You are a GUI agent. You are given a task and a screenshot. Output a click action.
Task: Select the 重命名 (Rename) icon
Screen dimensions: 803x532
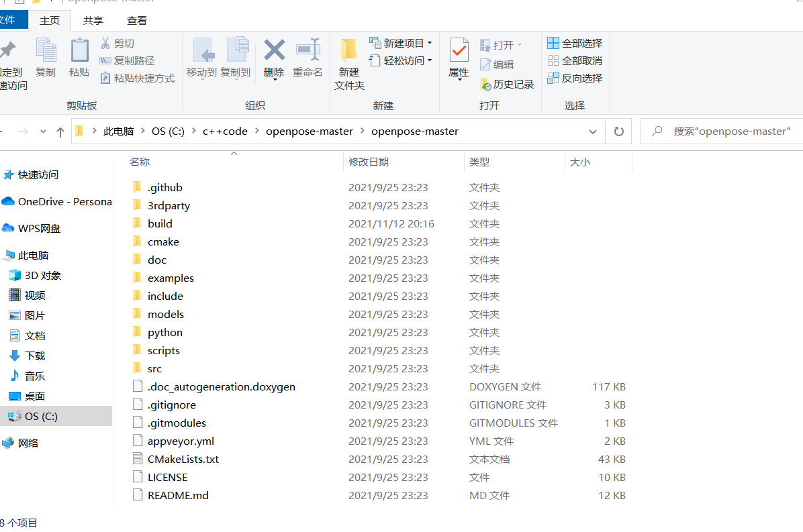[x=308, y=58]
